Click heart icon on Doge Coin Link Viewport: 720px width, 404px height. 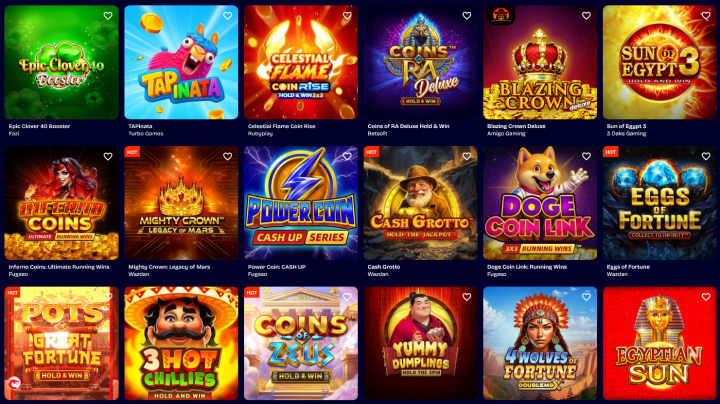click(586, 157)
